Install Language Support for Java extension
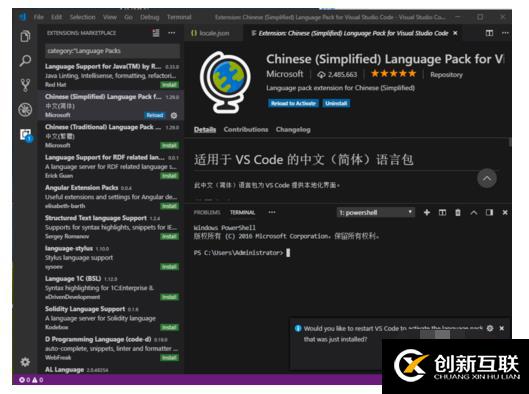The height and width of the screenshot is (394, 529). tap(169, 85)
